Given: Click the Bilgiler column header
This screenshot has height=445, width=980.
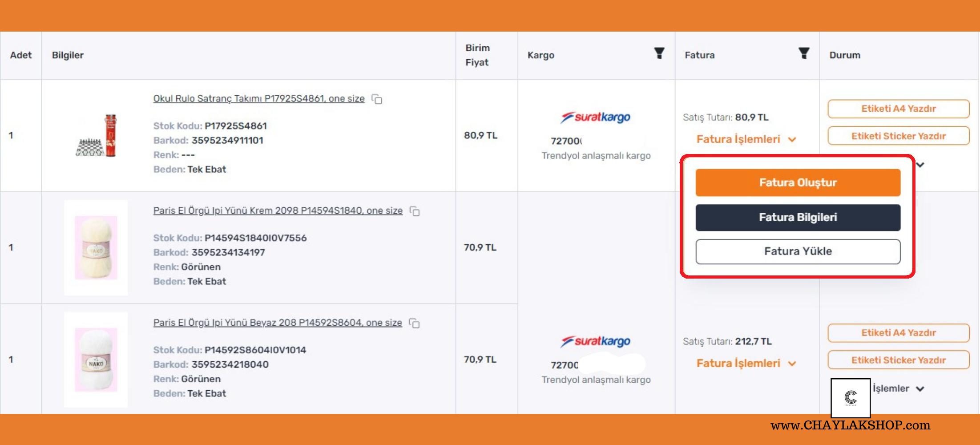Looking at the screenshot, I should (68, 55).
